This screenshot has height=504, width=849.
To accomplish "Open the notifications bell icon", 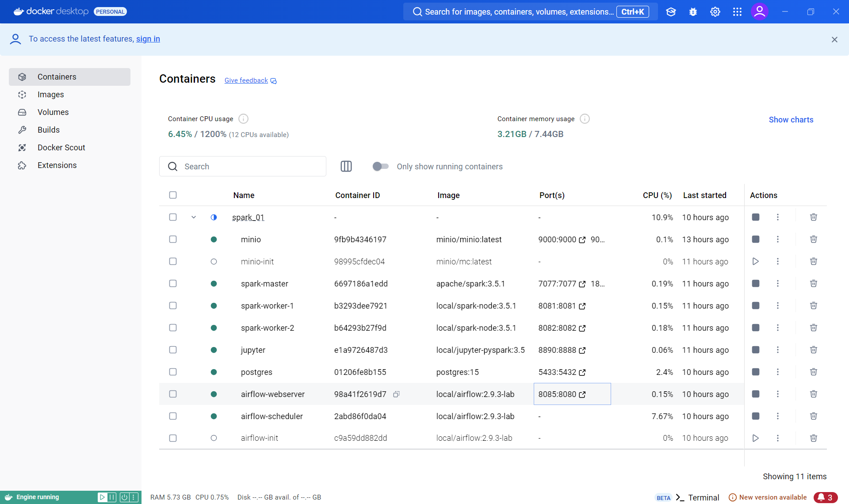I will [826, 497].
